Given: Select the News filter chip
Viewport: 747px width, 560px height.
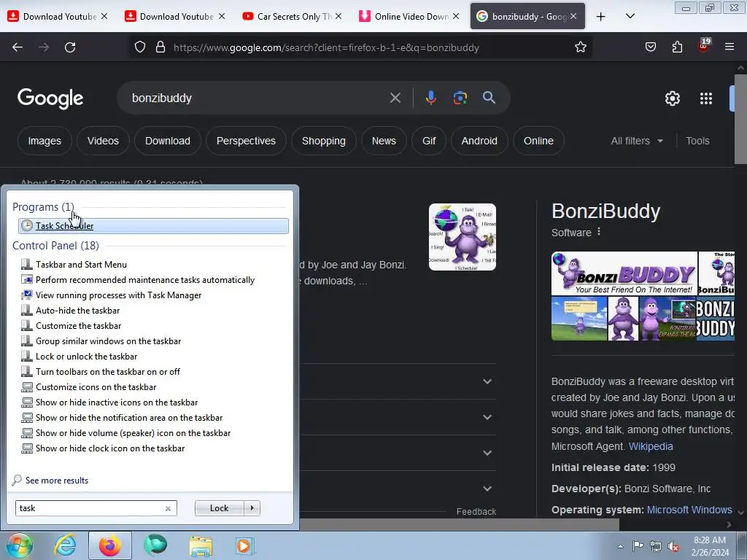Looking at the screenshot, I should point(384,141).
